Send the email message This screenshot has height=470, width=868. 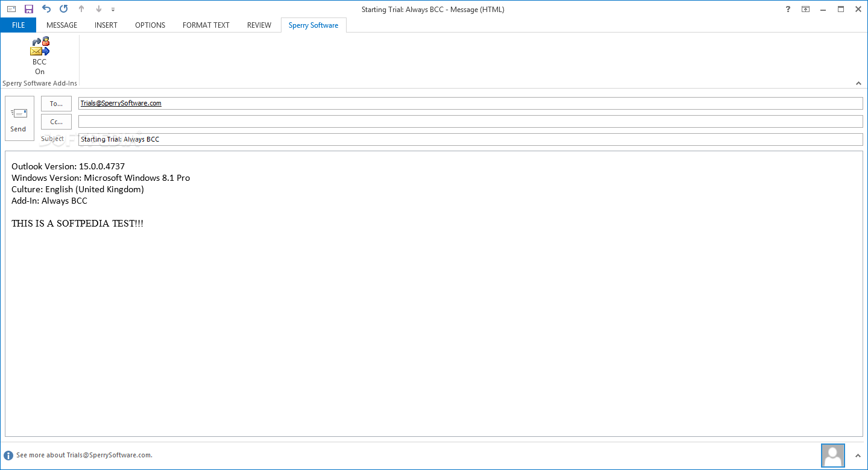pyautogui.click(x=19, y=118)
